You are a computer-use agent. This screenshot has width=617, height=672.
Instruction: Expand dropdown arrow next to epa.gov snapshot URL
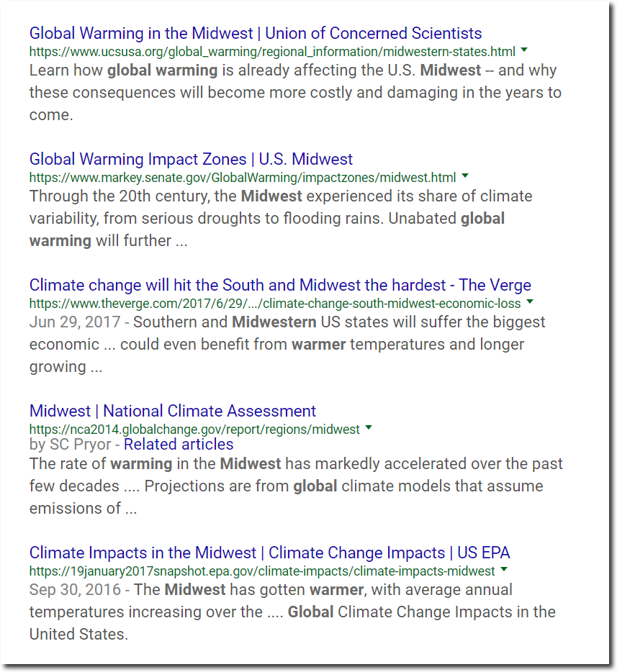pyautogui.click(x=504, y=570)
